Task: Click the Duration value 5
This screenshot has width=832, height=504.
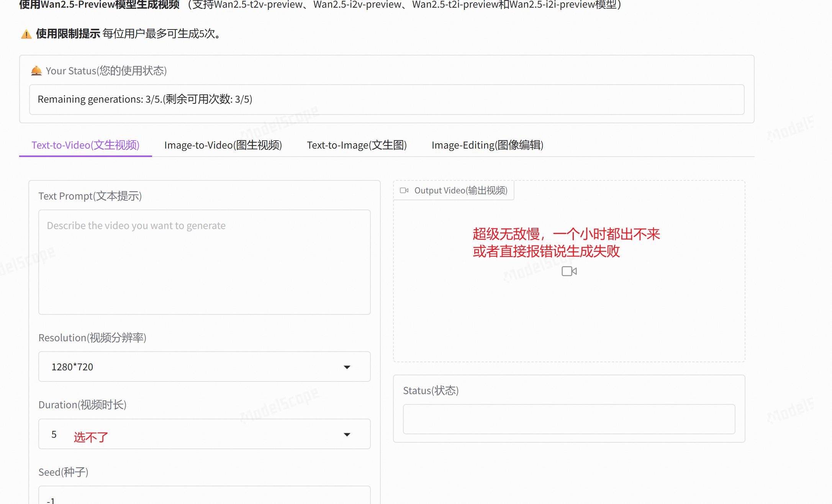Action: [x=54, y=434]
